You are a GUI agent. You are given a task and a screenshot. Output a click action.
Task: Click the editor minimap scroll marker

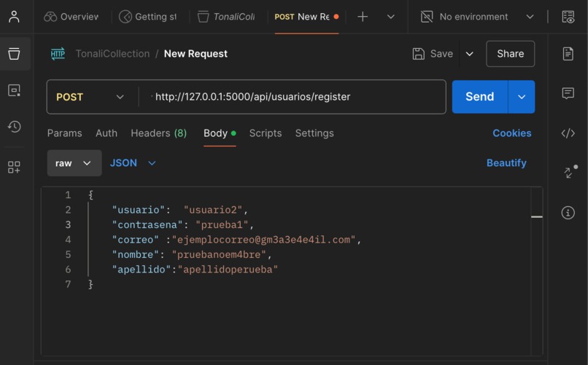[x=537, y=217]
